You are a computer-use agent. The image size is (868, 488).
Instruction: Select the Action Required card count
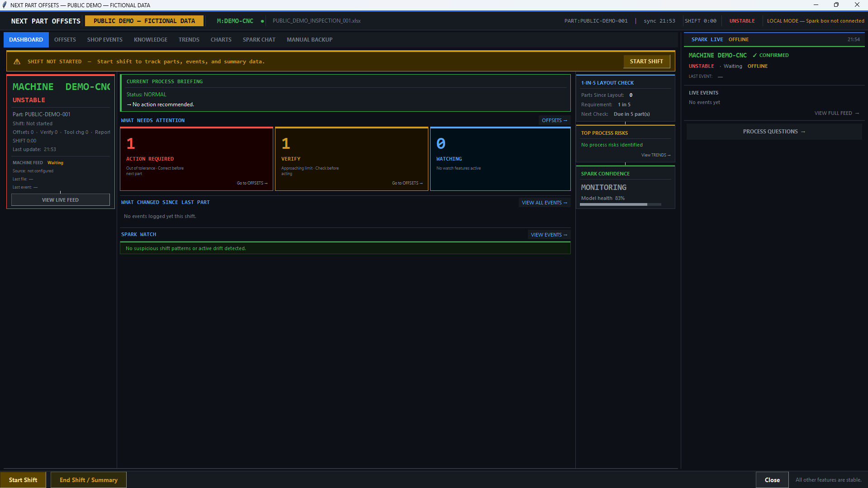(131, 144)
